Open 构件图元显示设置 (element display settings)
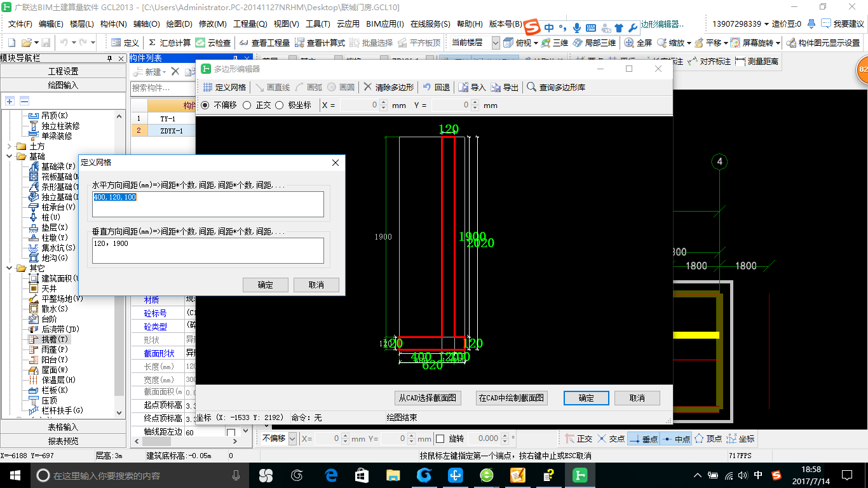 pos(823,43)
